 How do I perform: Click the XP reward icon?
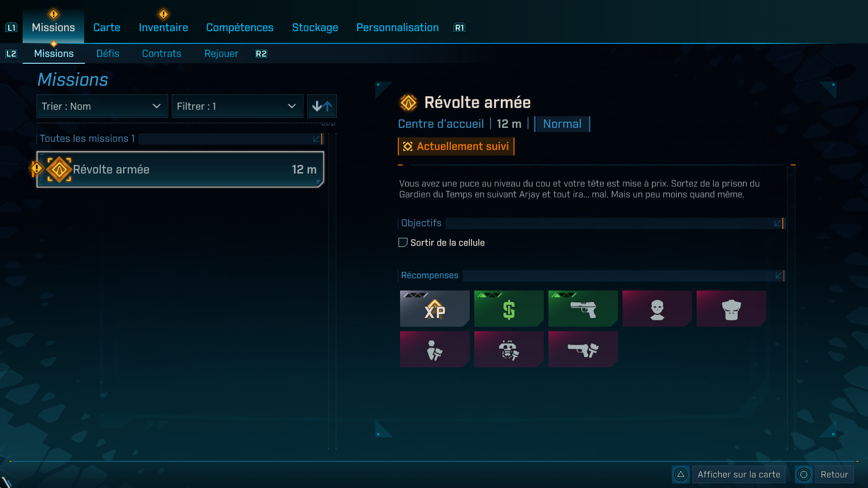[434, 309]
